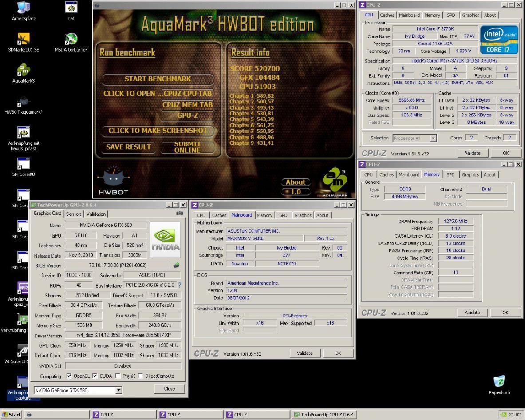
Task: Click CLICK TO MAKE SCREENSHOT button
Action: click(x=158, y=130)
